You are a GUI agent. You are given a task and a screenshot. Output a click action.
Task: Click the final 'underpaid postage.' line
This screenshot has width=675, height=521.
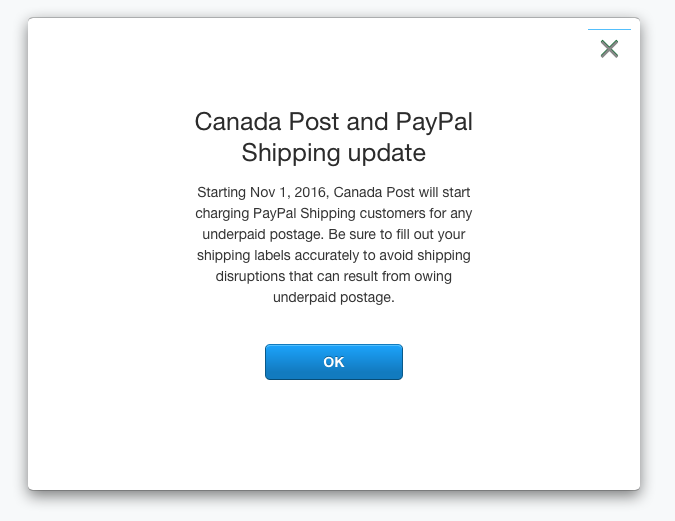tap(333, 298)
